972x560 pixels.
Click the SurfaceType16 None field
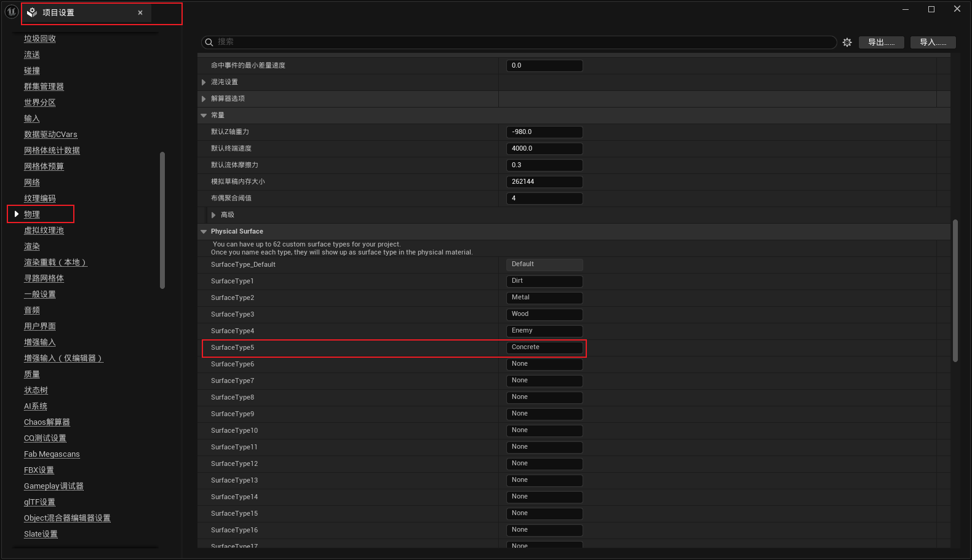point(544,530)
